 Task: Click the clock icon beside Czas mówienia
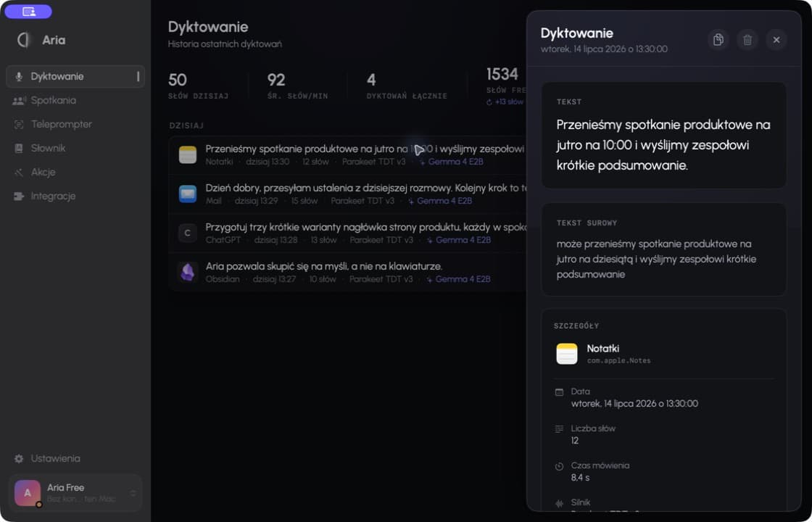pyautogui.click(x=559, y=466)
